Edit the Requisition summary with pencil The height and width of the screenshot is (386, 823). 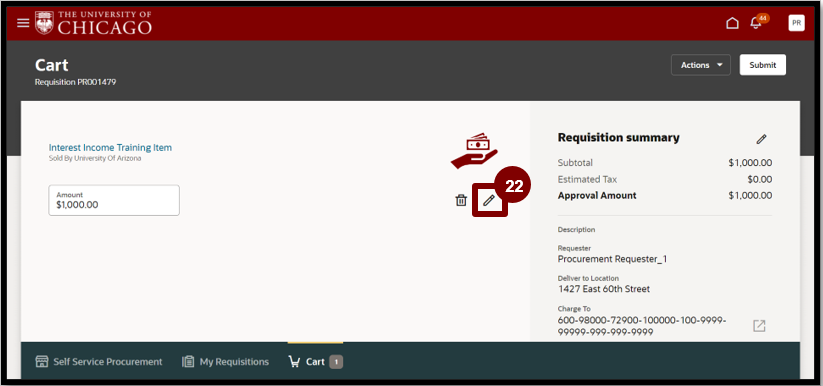(761, 139)
